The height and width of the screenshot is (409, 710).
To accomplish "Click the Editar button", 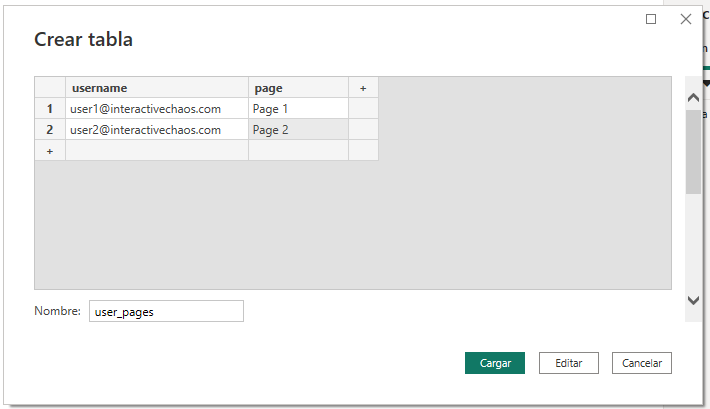I will tap(568, 363).
